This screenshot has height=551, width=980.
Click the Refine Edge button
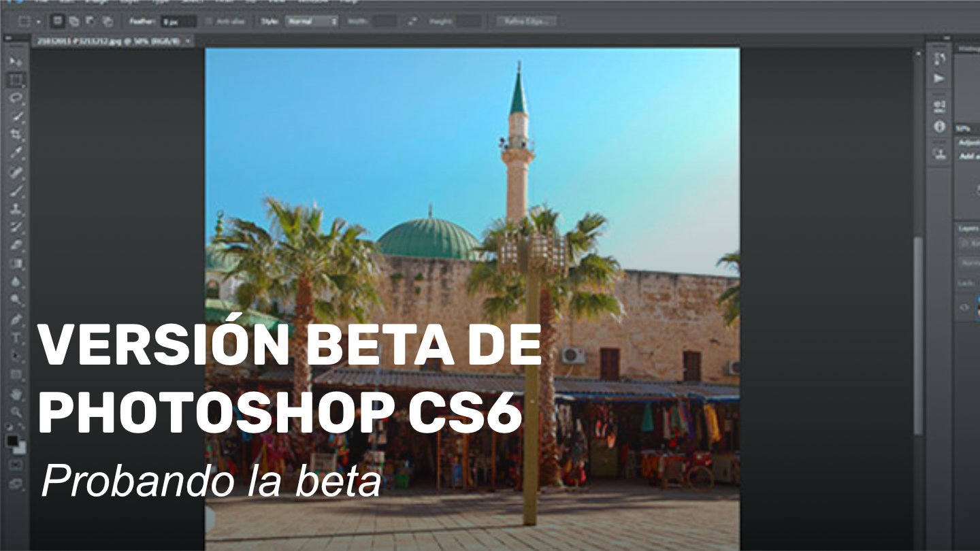[x=526, y=21]
